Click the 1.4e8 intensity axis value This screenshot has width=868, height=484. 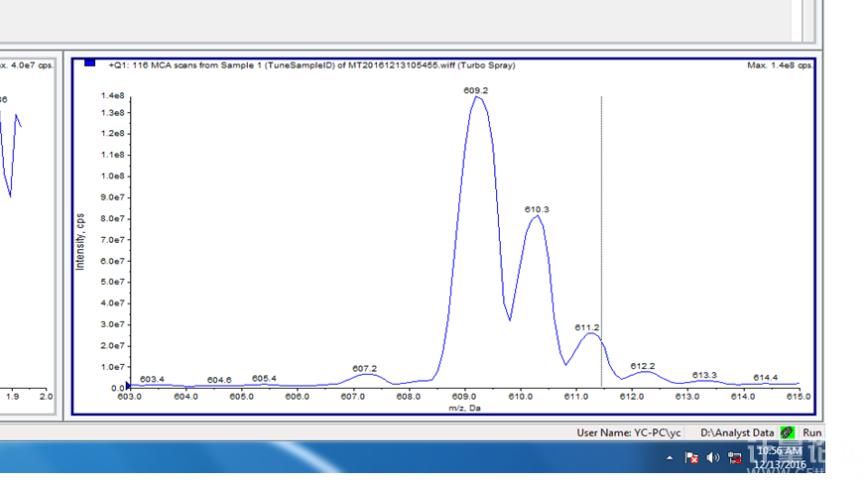pyautogui.click(x=112, y=95)
